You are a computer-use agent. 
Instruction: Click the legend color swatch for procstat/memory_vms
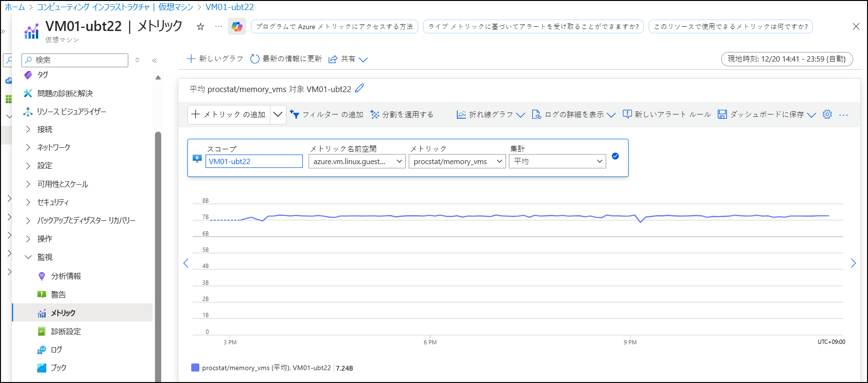[x=195, y=368]
